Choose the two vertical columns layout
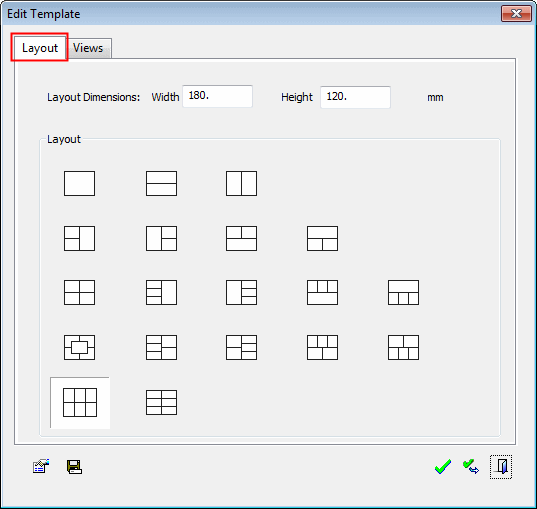The height and width of the screenshot is (509, 537). [241, 184]
